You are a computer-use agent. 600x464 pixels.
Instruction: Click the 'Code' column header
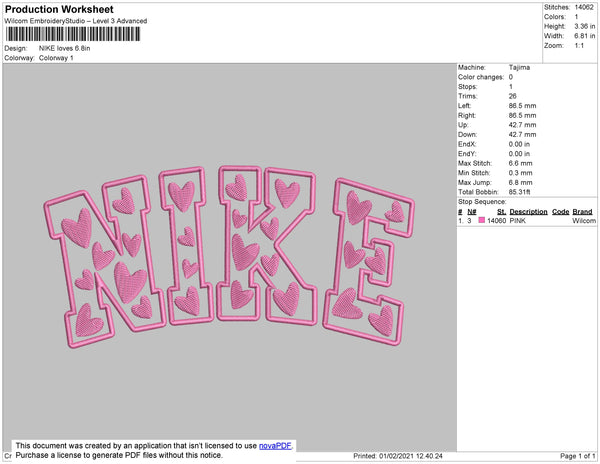coord(561,212)
